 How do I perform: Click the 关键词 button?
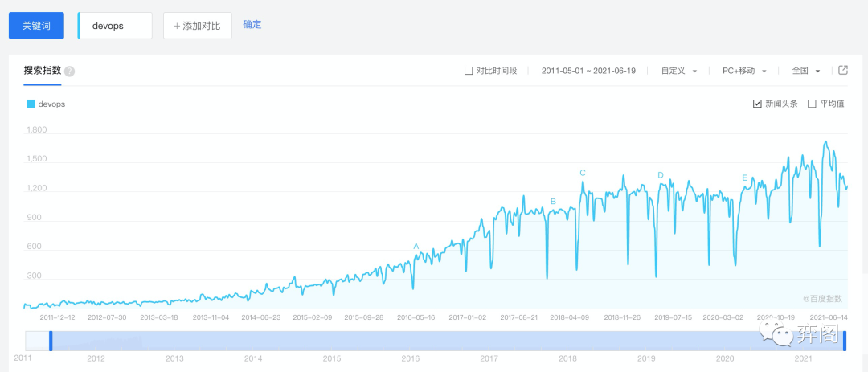pos(36,26)
